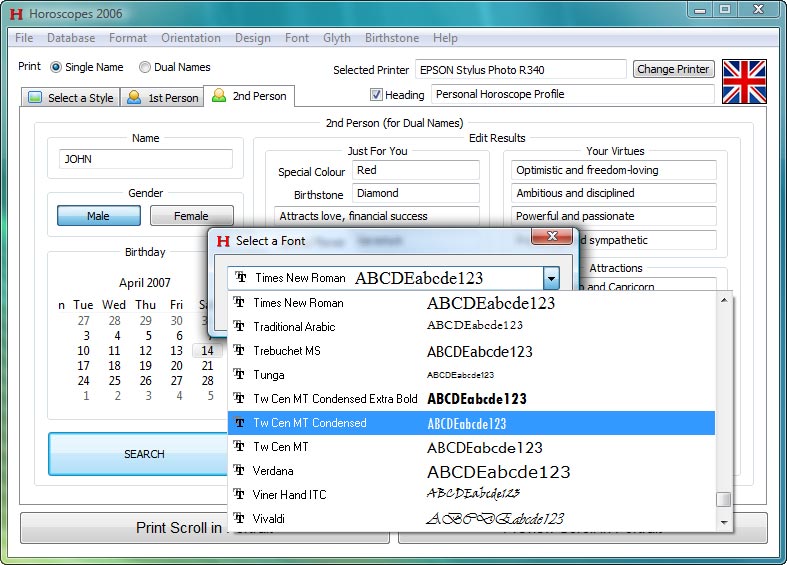Viewport: 787px width, 565px height.
Task: Open the Database menu
Action: click(x=71, y=38)
